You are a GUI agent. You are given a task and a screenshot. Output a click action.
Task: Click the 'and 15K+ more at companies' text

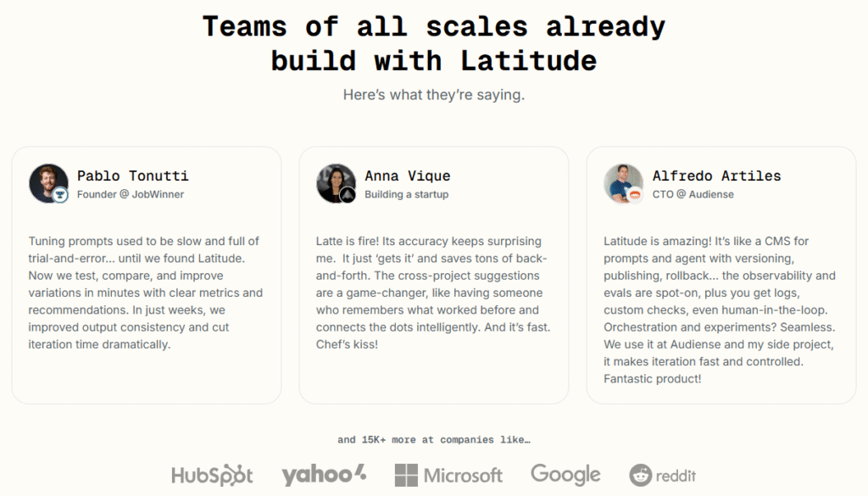[x=434, y=439]
